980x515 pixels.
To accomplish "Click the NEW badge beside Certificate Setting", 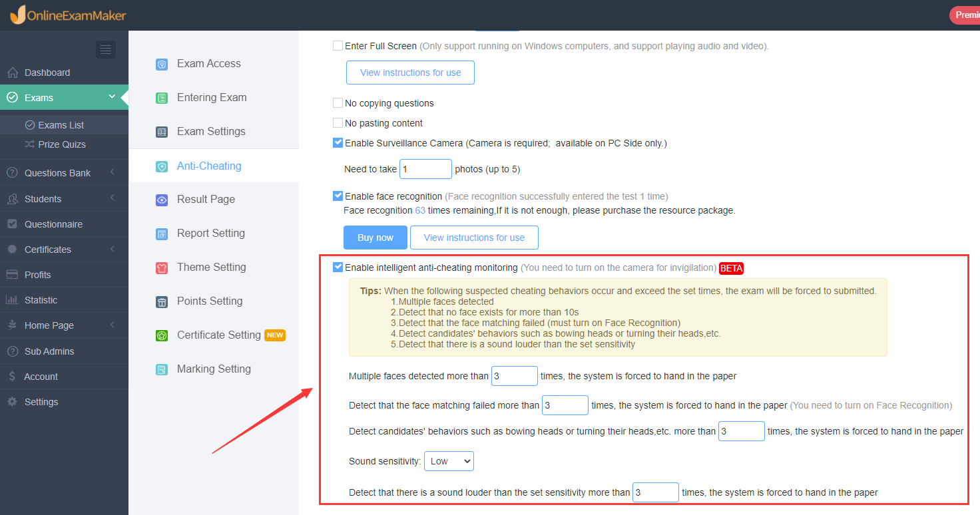I will [x=275, y=335].
